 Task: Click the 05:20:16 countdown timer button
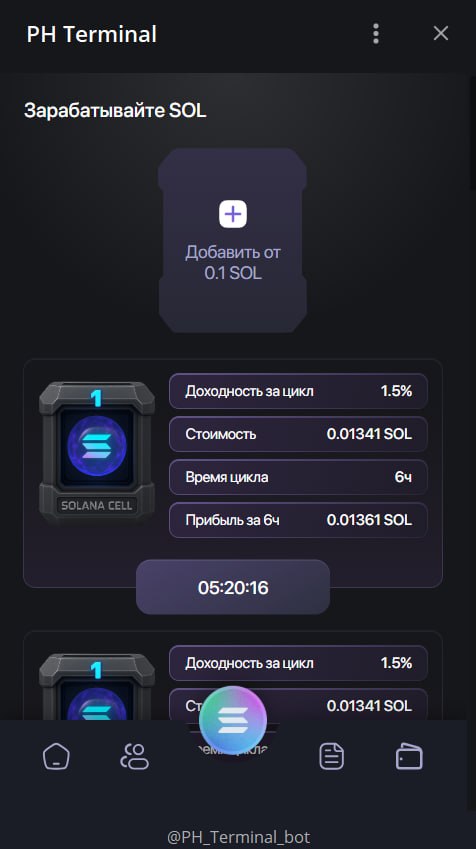[x=233, y=587]
